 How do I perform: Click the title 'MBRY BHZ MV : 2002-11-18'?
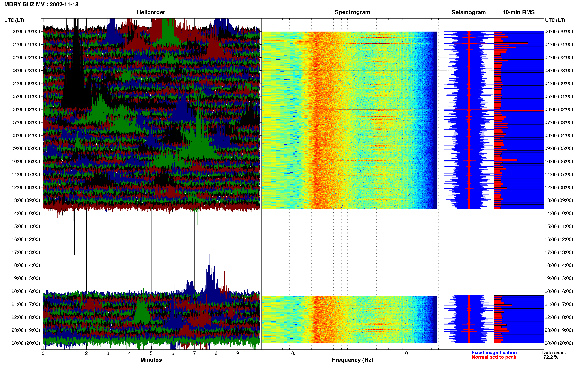point(41,4)
